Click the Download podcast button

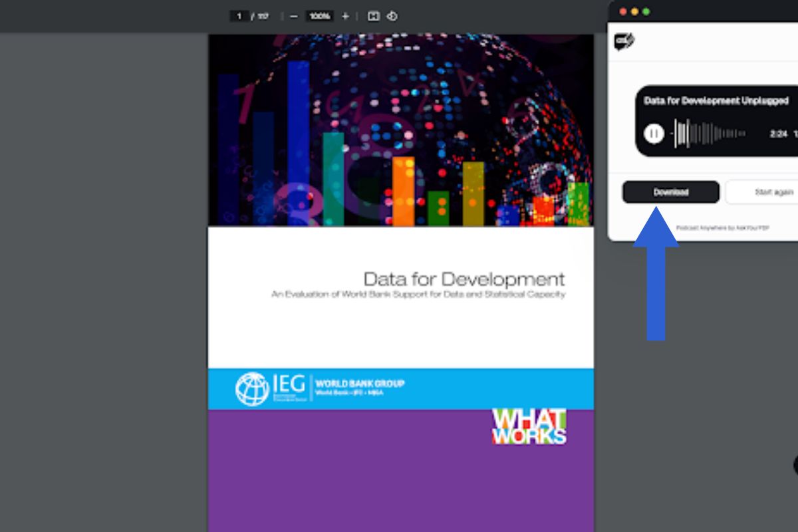tap(670, 192)
